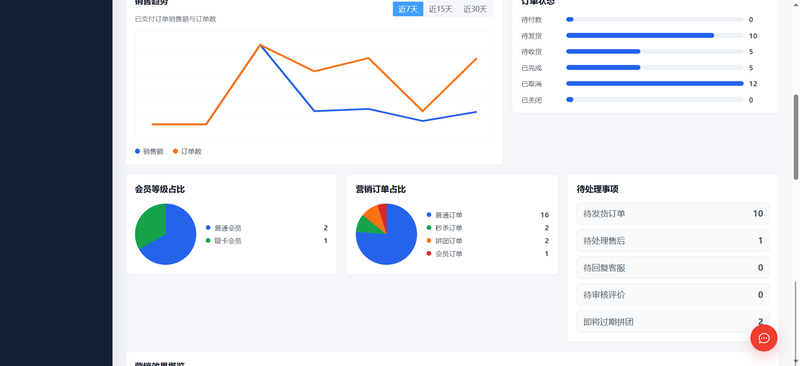Toggle the 普通会员 legend marker

coord(208,228)
